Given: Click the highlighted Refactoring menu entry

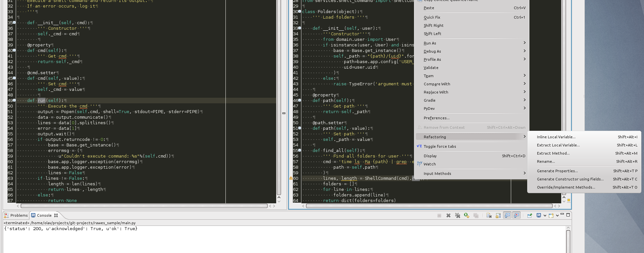Looking at the screenshot, I should point(472,137).
